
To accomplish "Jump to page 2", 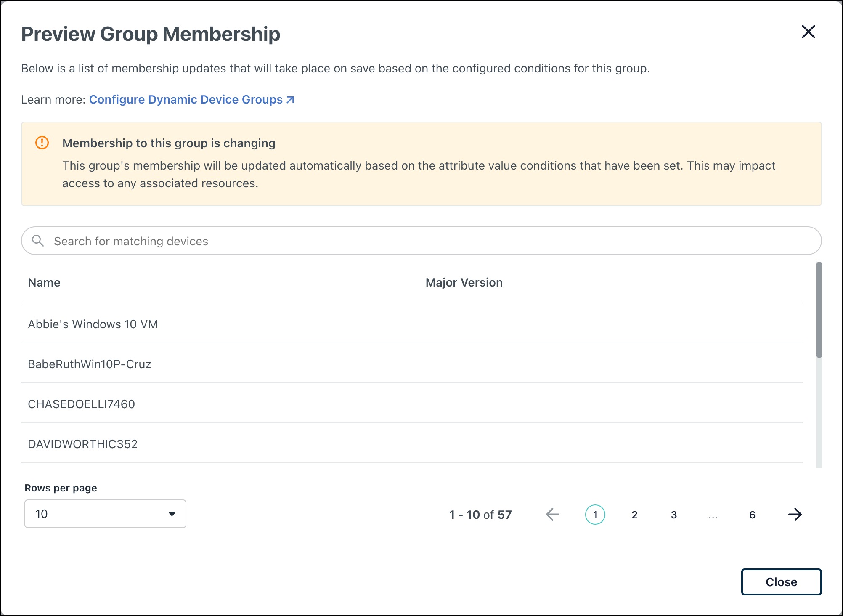I will (634, 515).
